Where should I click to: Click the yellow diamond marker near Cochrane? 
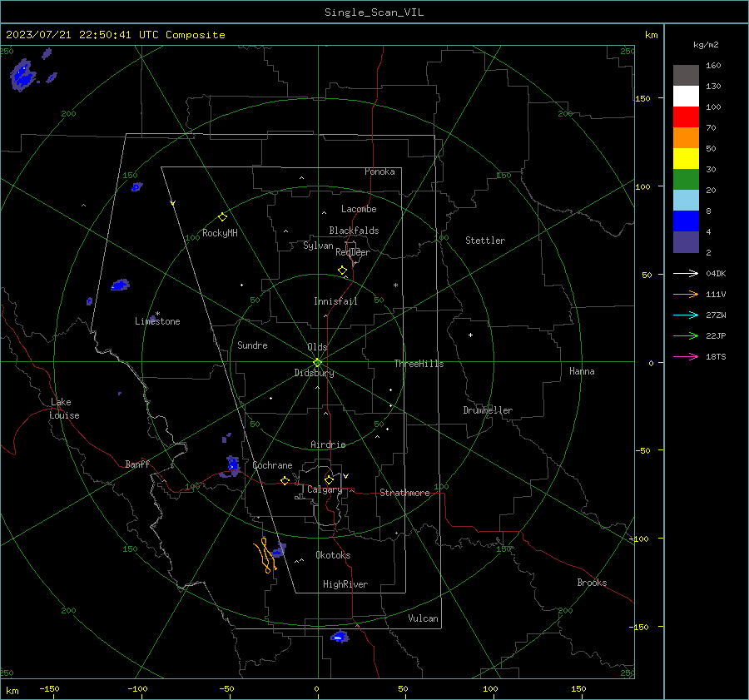click(x=285, y=481)
